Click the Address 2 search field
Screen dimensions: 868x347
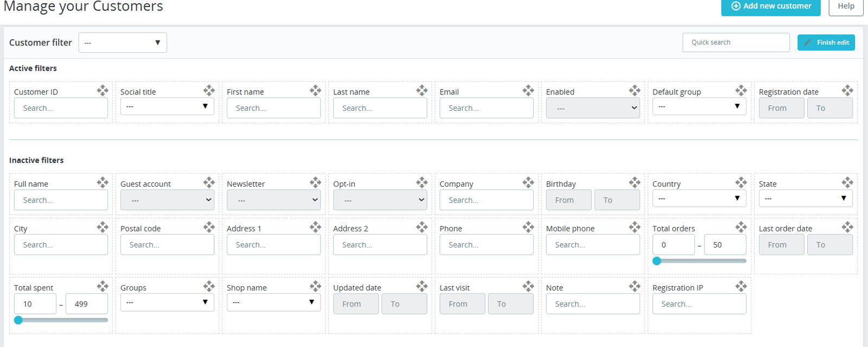(x=380, y=244)
